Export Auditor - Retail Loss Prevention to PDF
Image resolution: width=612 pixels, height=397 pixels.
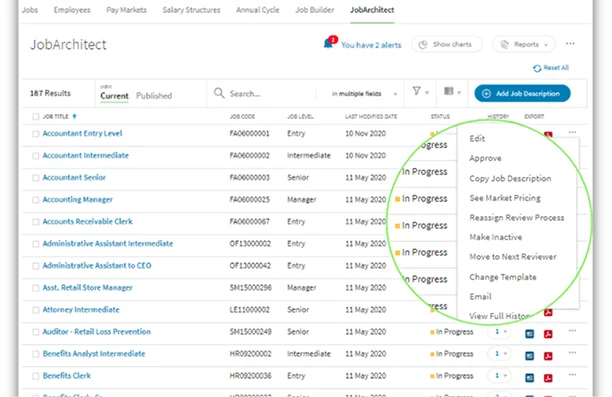(x=548, y=334)
